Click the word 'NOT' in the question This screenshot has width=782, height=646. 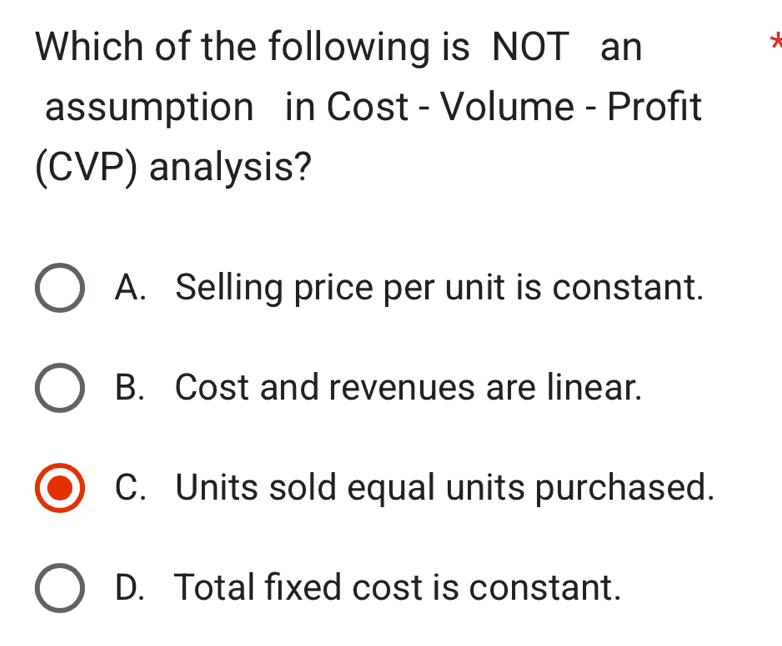531,47
